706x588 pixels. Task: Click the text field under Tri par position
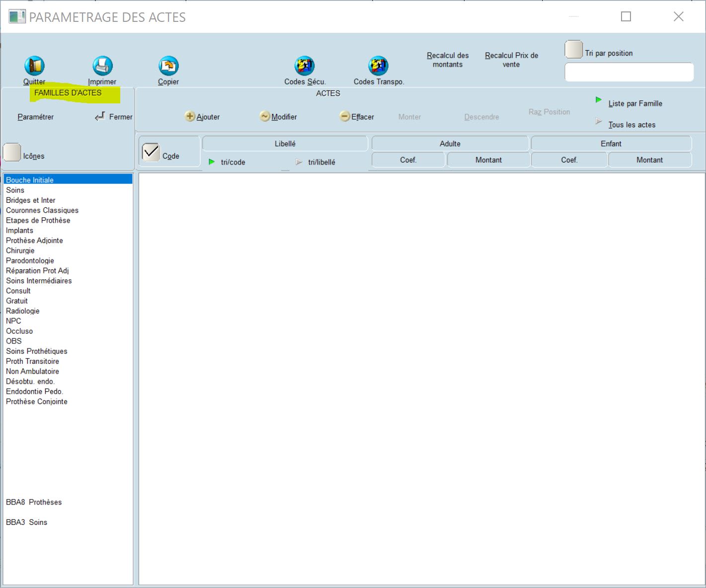[628, 72]
